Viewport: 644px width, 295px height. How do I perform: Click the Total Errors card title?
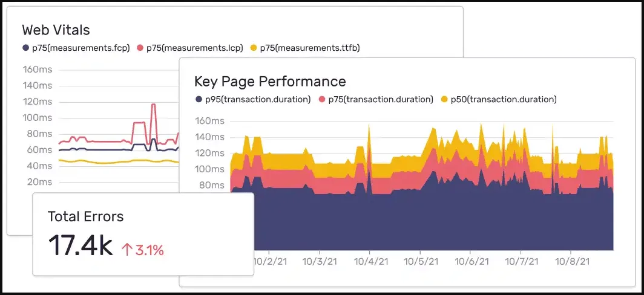click(85, 216)
